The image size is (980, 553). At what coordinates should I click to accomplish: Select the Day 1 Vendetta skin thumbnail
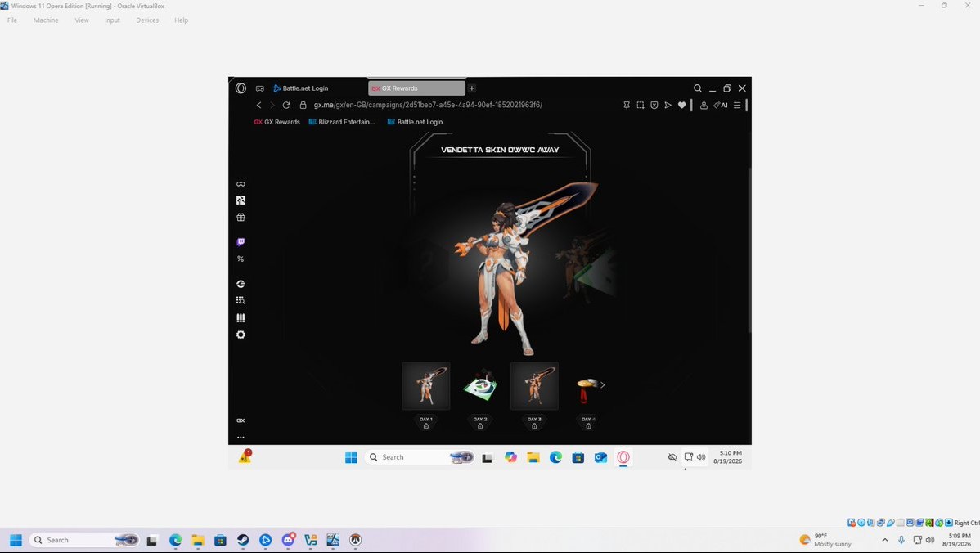click(425, 385)
